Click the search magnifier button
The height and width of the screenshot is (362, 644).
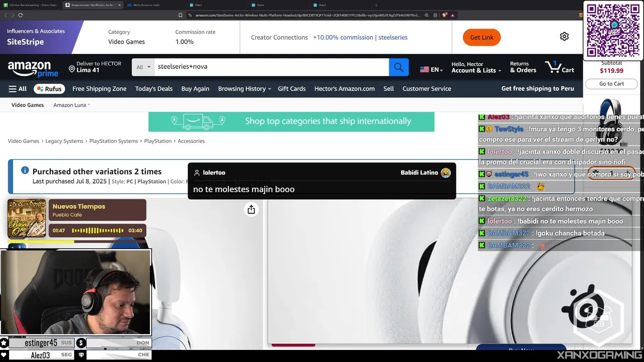[398, 67]
